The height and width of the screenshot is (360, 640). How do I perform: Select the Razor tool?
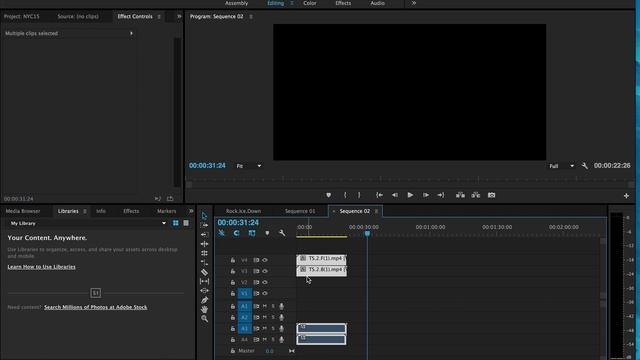coord(204,272)
